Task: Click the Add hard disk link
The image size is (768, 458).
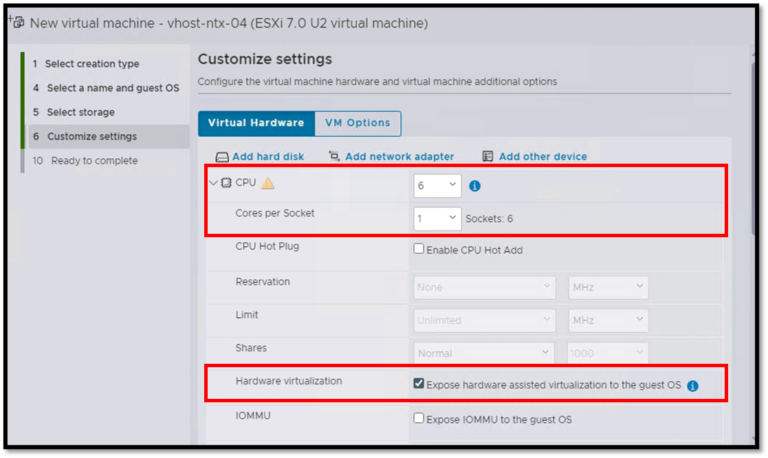Action: pyautogui.click(x=268, y=157)
